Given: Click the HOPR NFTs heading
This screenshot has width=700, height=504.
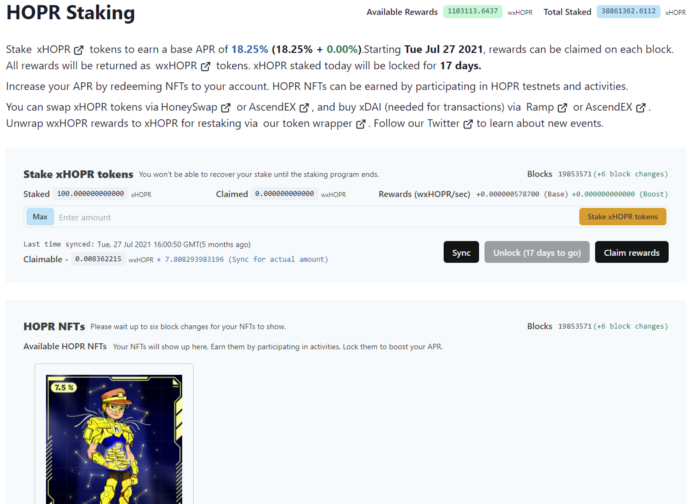Looking at the screenshot, I should (x=54, y=327).
